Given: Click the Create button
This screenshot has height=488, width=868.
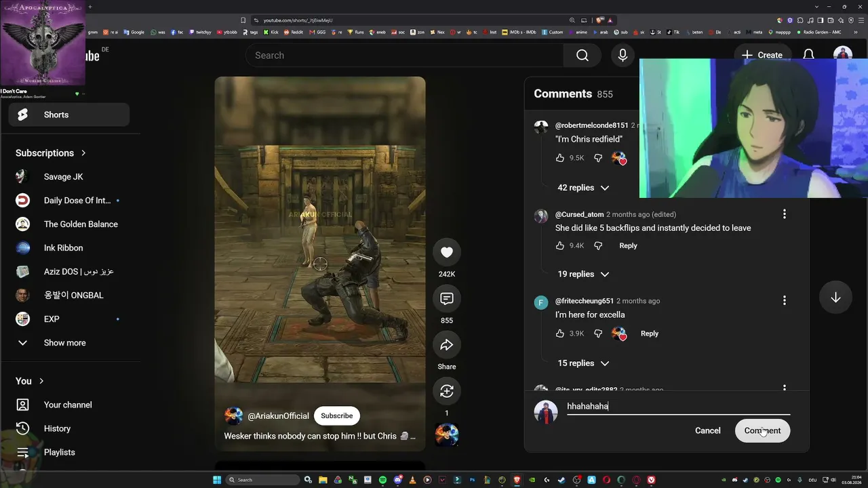Looking at the screenshot, I should tap(762, 55).
